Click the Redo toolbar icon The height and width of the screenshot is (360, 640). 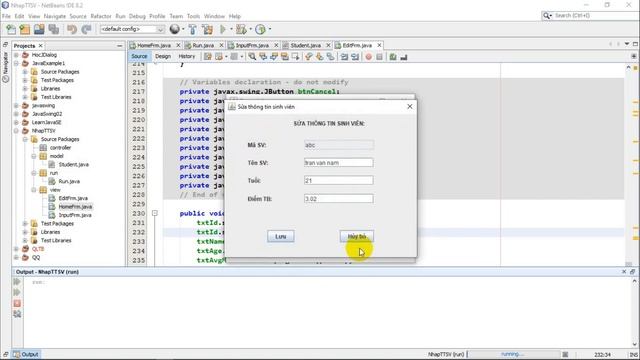86,29
